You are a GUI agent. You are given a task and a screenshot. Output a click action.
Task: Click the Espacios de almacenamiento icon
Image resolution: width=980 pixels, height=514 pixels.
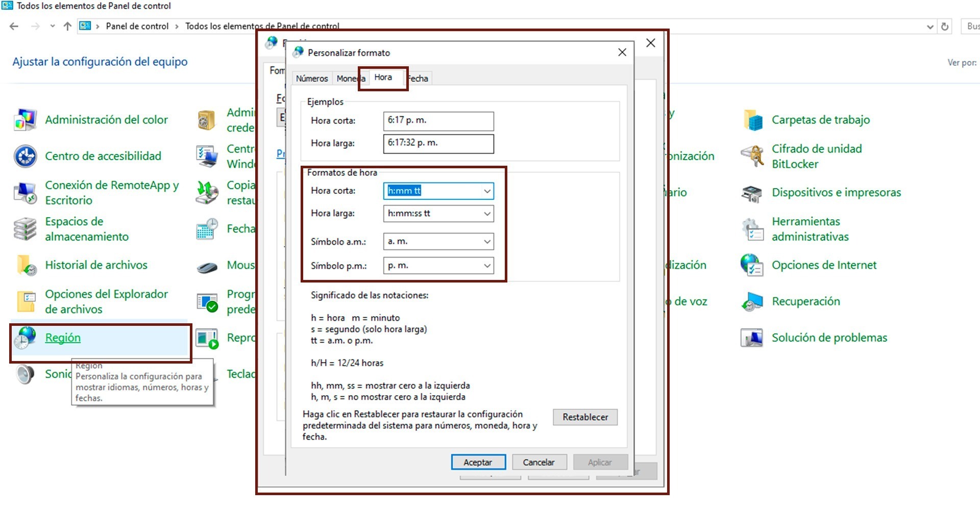25,229
